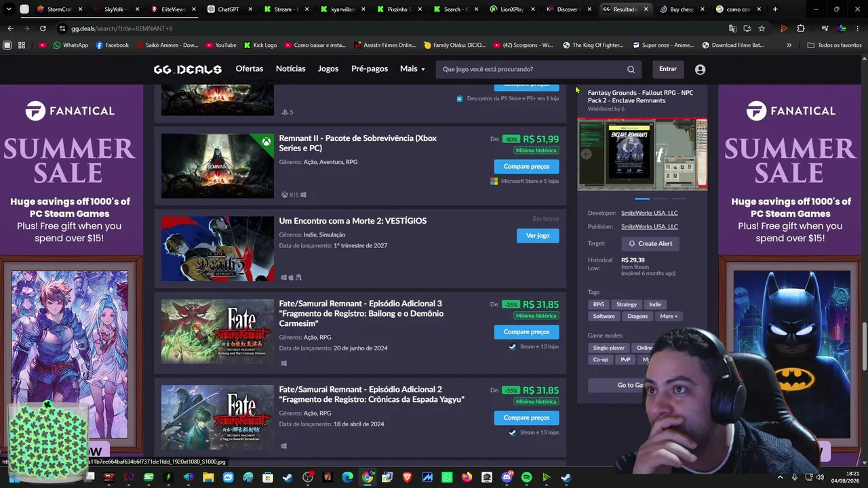Viewport: 868px width, 488px height.
Task: Click 'Compare preços' for Fate Episódio Adicional 3
Action: (527, 331)
